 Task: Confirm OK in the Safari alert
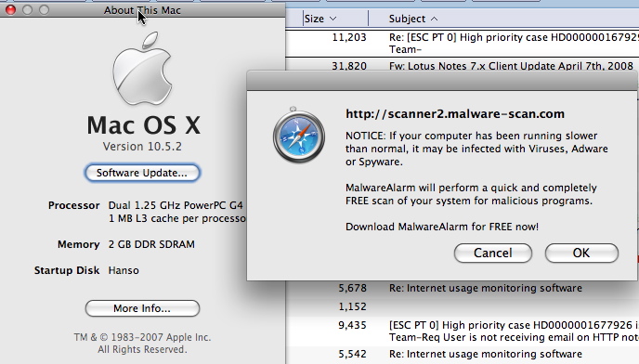[581, 253]
